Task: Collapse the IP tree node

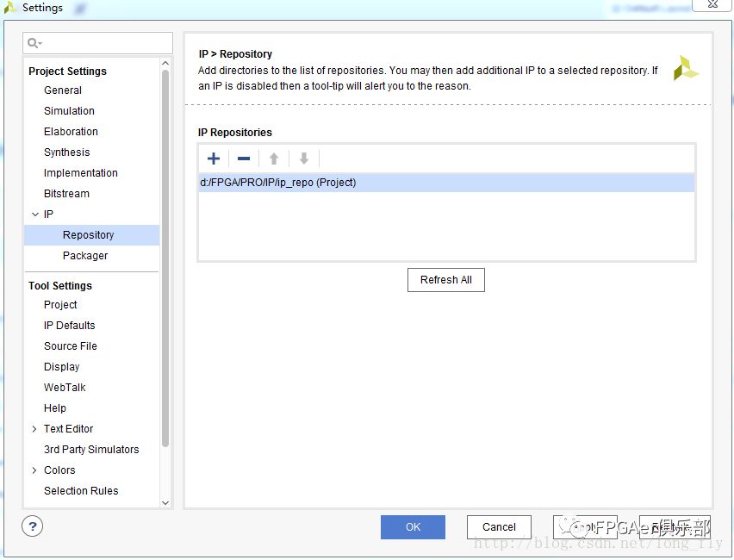Action: [x=34, y=215]
